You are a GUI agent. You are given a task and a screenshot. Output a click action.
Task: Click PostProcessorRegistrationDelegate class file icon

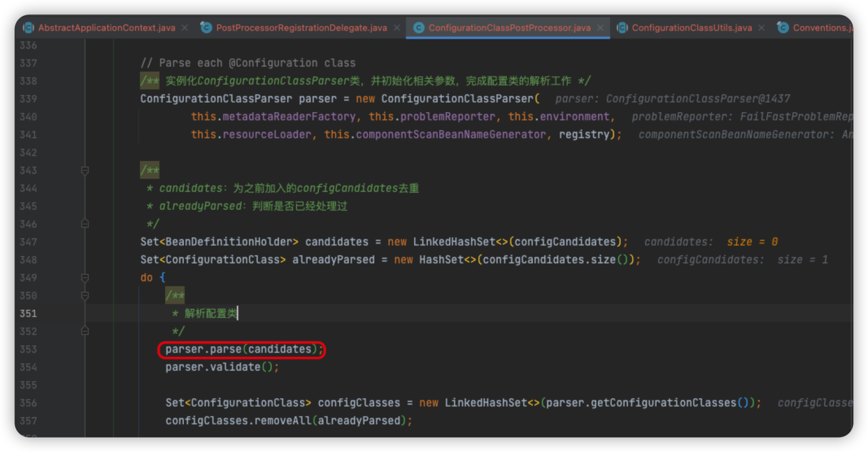(x=206, y=28)
